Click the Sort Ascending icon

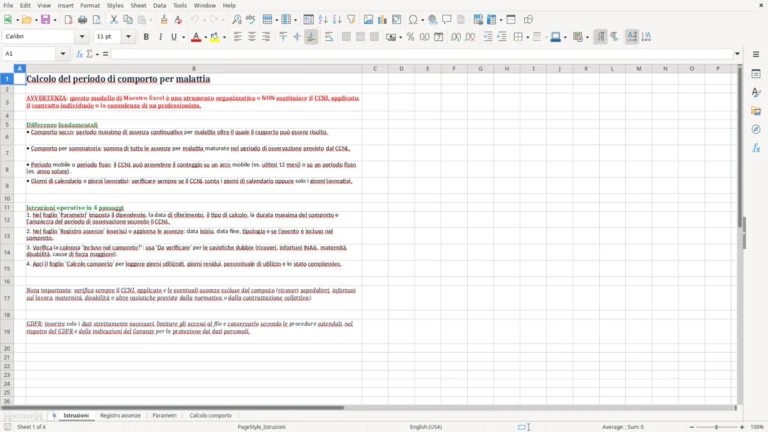pyautogui.click(x=323, y=20)
